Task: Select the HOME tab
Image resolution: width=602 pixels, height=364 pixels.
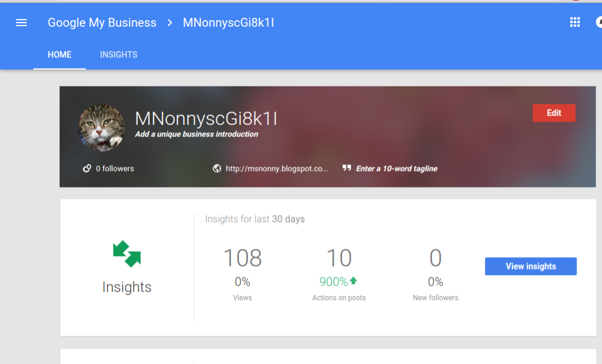Action: pos(59,54)
